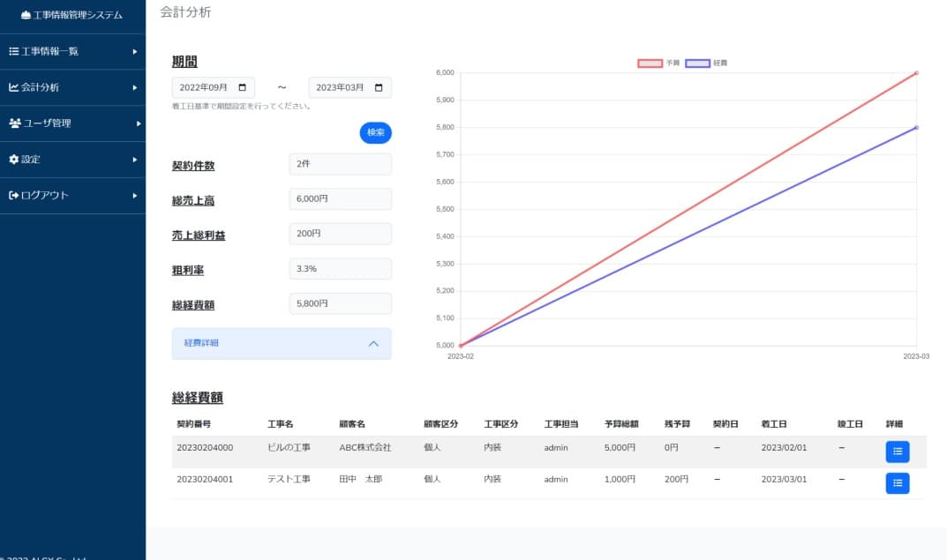
Task: Toggle the red 予算 legend swatch
Action: point(650,63)
